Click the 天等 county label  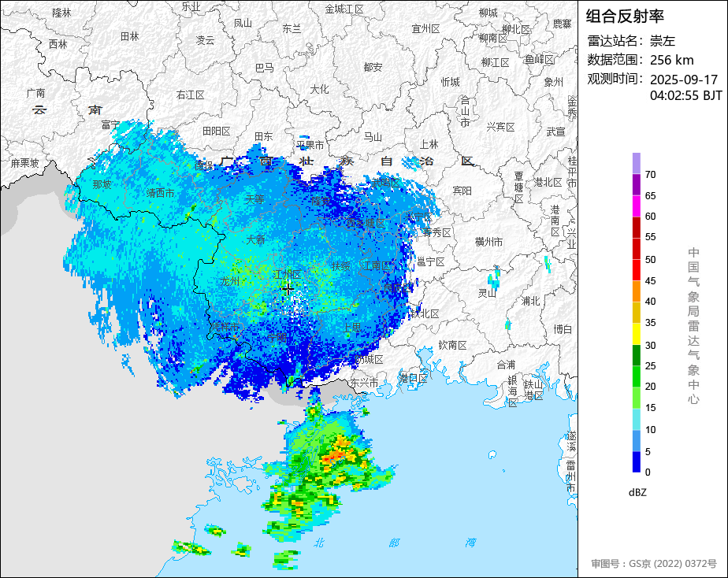(254, 199)
